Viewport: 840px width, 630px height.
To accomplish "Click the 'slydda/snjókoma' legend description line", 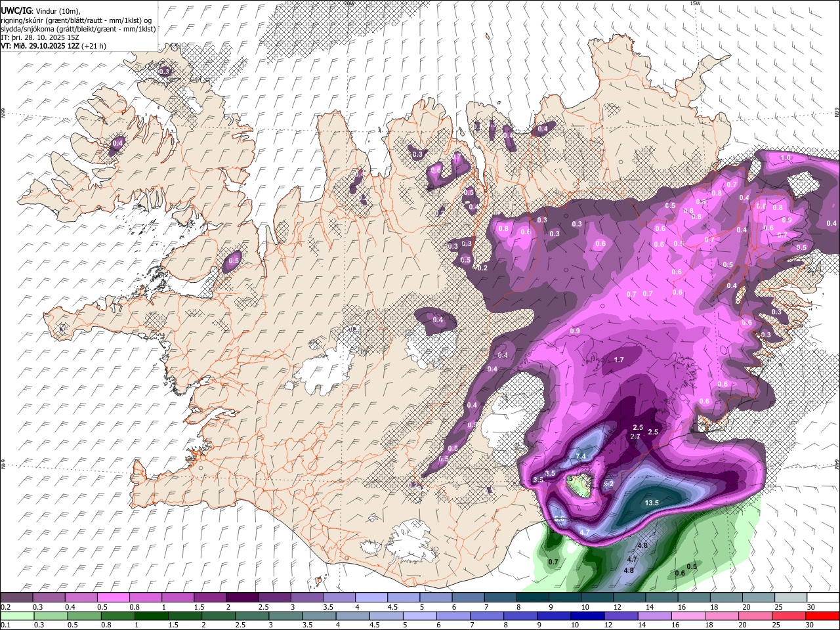I will coord(78,29).
